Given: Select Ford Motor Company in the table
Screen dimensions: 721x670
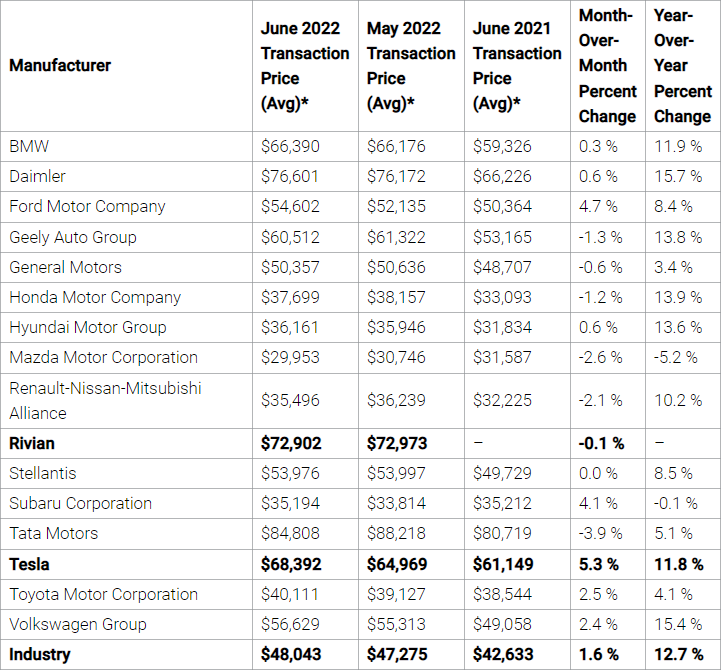Looking at the screenshot, I should click(87, 206).
